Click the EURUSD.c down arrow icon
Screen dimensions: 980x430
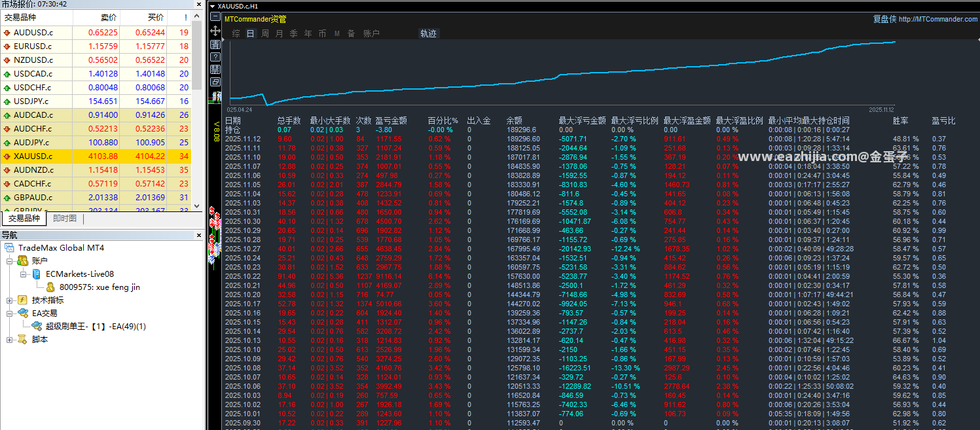pos(7,46)
